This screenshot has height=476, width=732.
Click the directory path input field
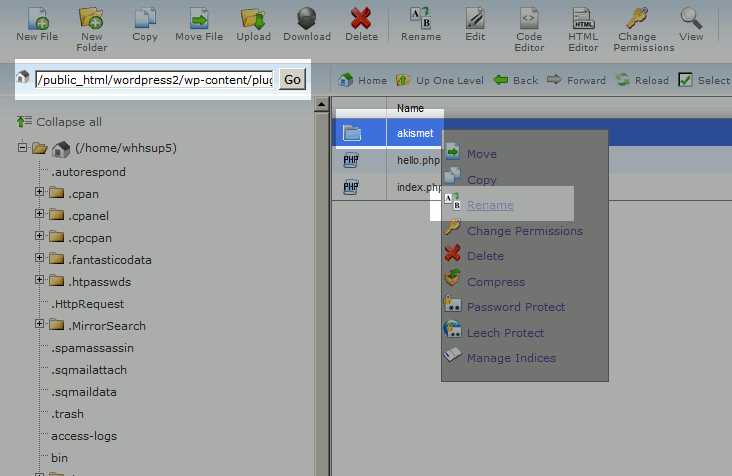point(154,80)
